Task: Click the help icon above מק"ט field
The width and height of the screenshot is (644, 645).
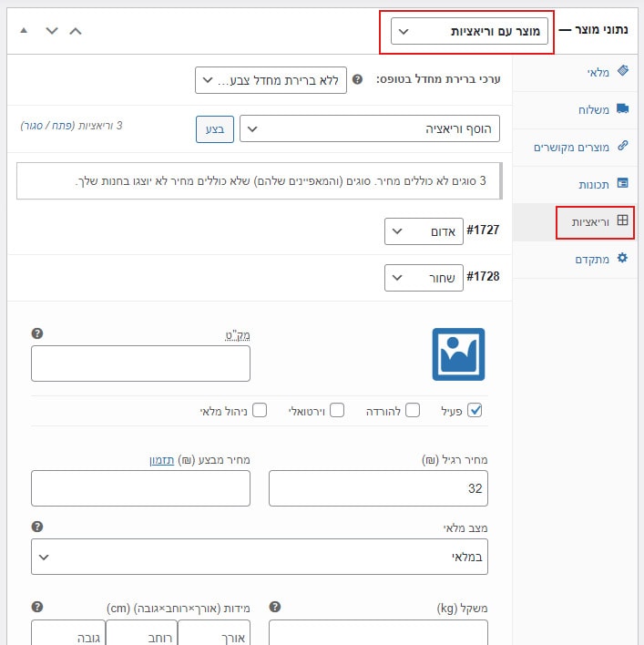Action: click(x=37, y=333)
